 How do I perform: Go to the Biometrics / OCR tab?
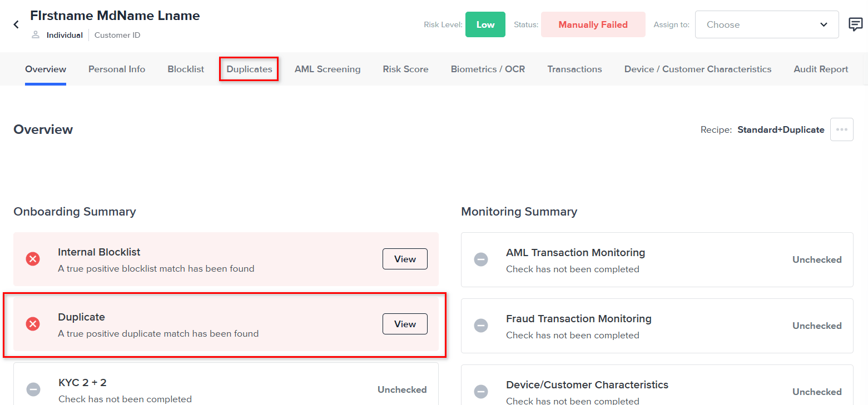pos(488,69)
